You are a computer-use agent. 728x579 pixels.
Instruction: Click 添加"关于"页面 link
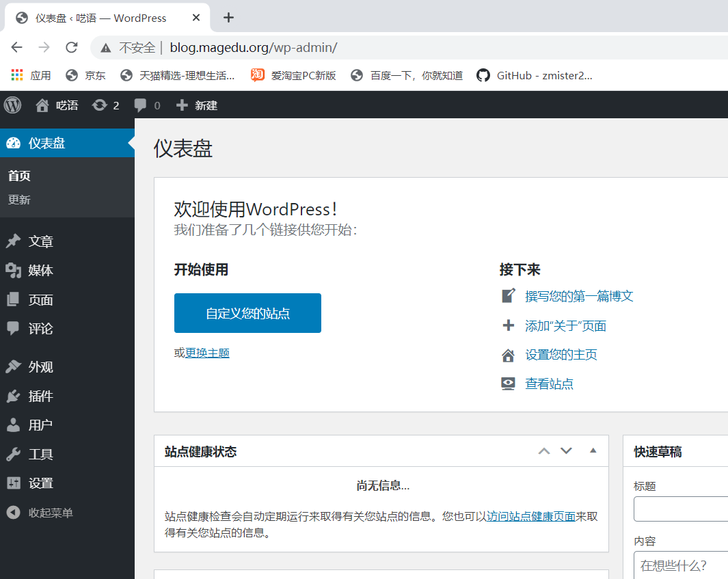565,326
